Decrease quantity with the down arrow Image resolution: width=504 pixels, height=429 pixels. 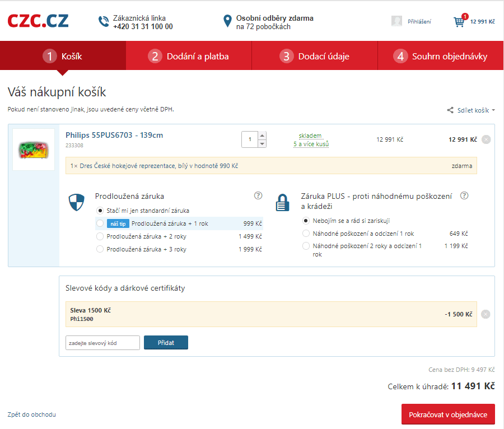(262, 143)
